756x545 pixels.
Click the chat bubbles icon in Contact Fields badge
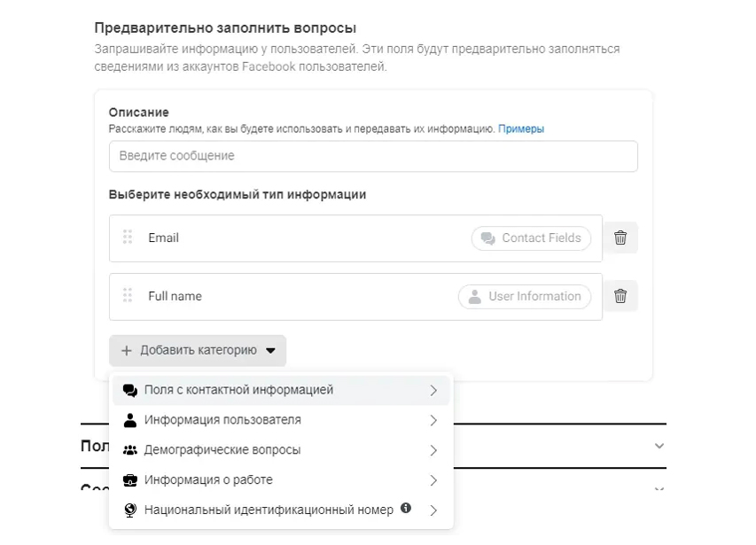pyautogui.click(x=488, y=238)
